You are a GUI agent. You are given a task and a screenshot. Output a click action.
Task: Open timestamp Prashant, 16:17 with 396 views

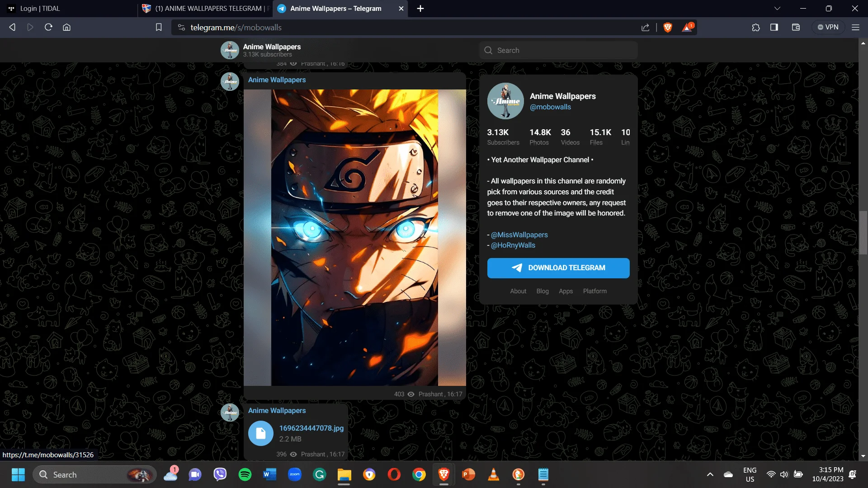click(322, 454)
